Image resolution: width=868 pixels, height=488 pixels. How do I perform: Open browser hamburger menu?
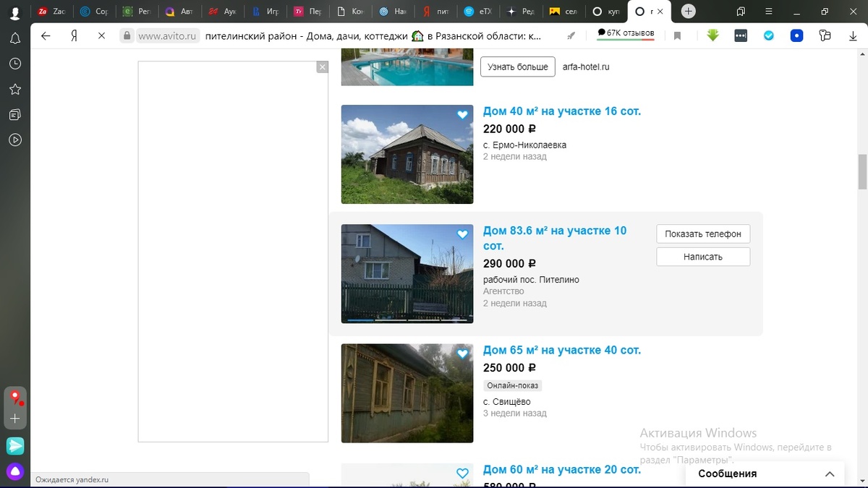tap(770, 12)
